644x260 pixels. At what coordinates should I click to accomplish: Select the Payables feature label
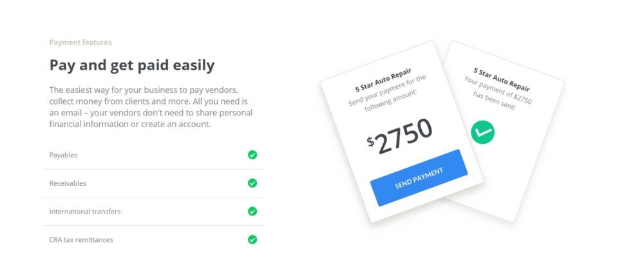point(63,155)
